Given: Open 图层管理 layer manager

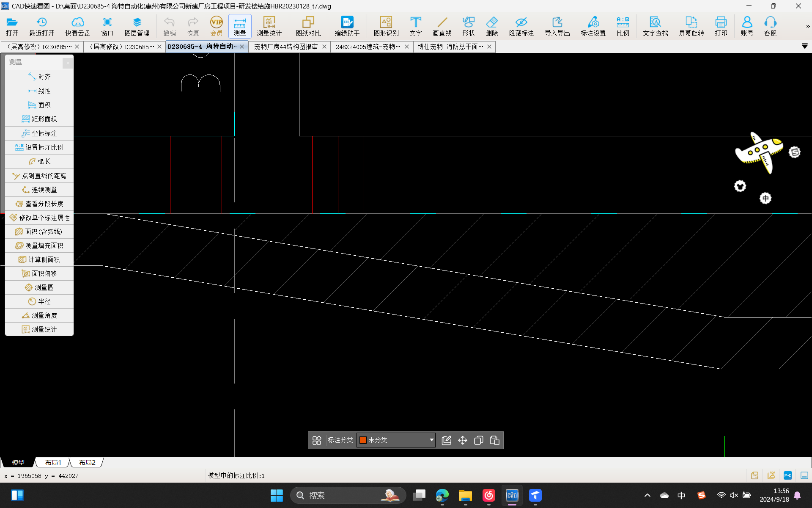Looking at the screenshot, I should coord(137,27).
